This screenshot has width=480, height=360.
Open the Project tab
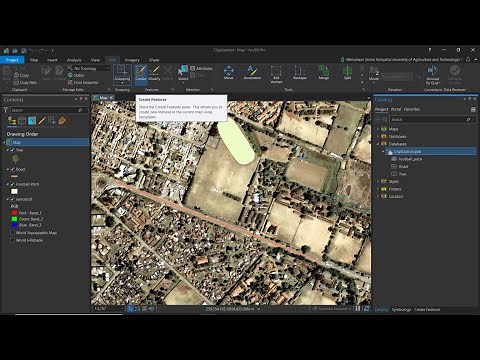click(x=12, y=60)
